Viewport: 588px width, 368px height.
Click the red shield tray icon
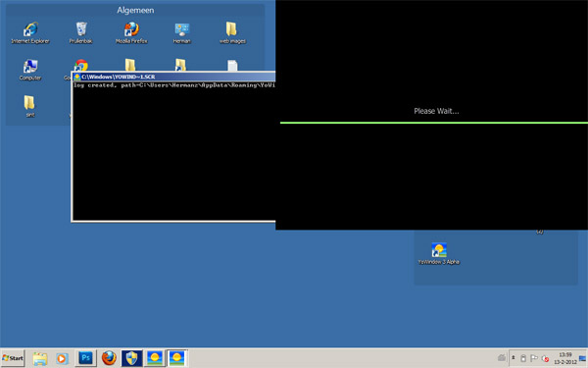point(545,358)
